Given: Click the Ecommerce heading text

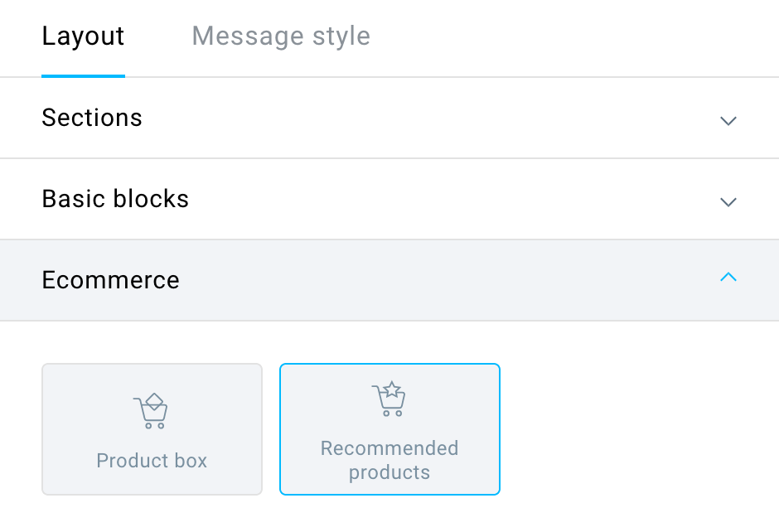Looking at the screenshot, I should click(x=110, y=279).
